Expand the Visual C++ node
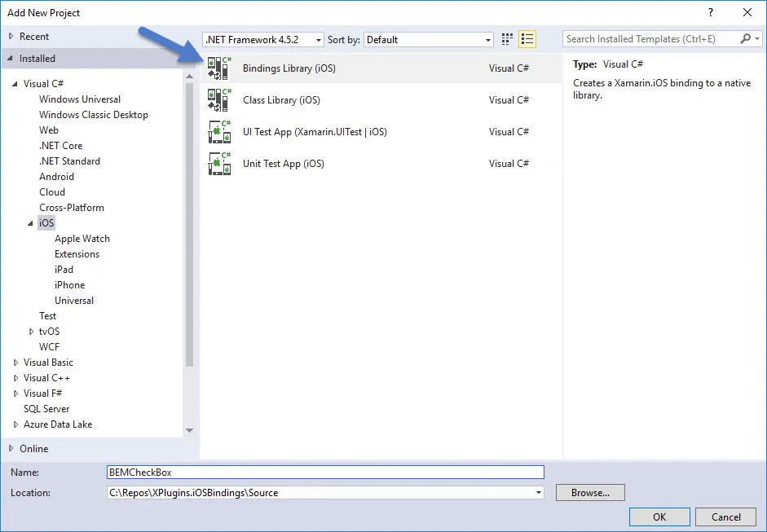This screenshot has height=532, width=767. [x=15, y=378]
